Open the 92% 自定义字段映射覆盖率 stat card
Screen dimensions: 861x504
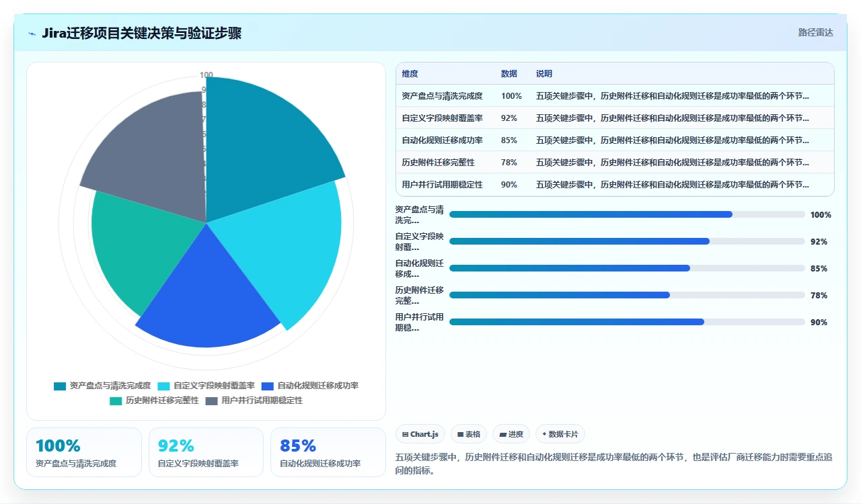point(206,452)
